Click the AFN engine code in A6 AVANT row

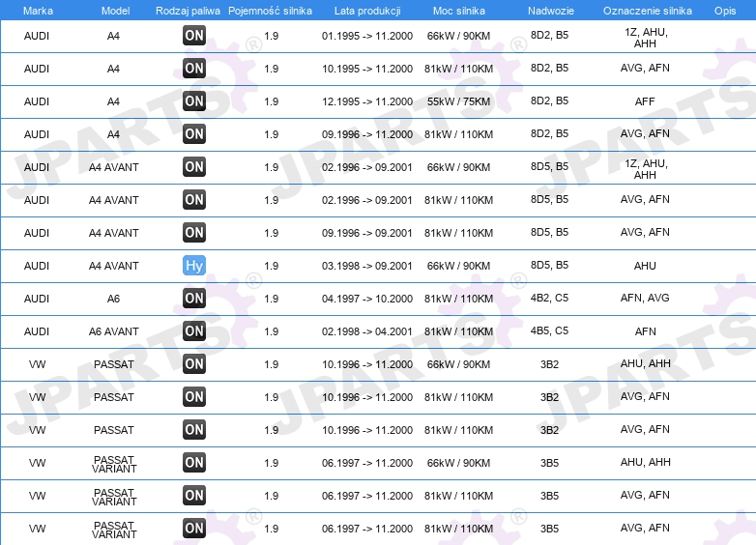point(645,331)
